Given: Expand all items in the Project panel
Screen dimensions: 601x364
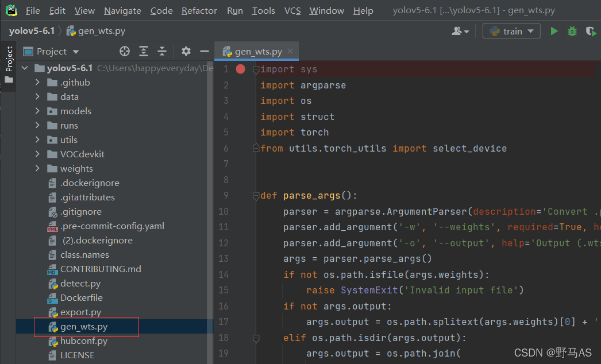Looking at the screenshot, I should tap(144, 51).
